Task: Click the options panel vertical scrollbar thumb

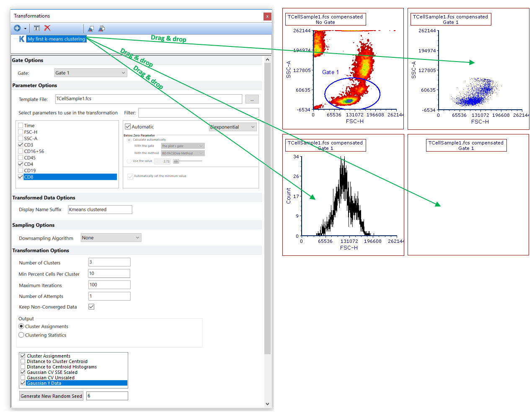Action: click(267, 209)
